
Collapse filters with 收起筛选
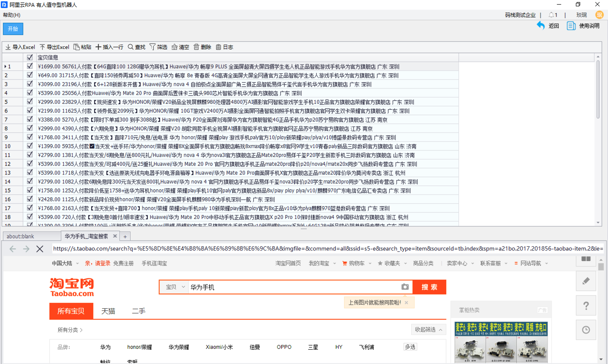pyautogui.click(x=428, y=329)
